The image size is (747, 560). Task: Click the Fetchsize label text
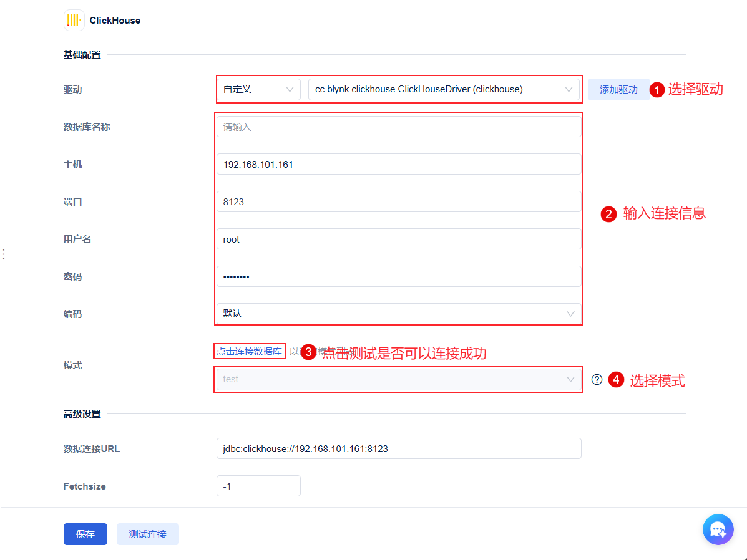point(85,486)
